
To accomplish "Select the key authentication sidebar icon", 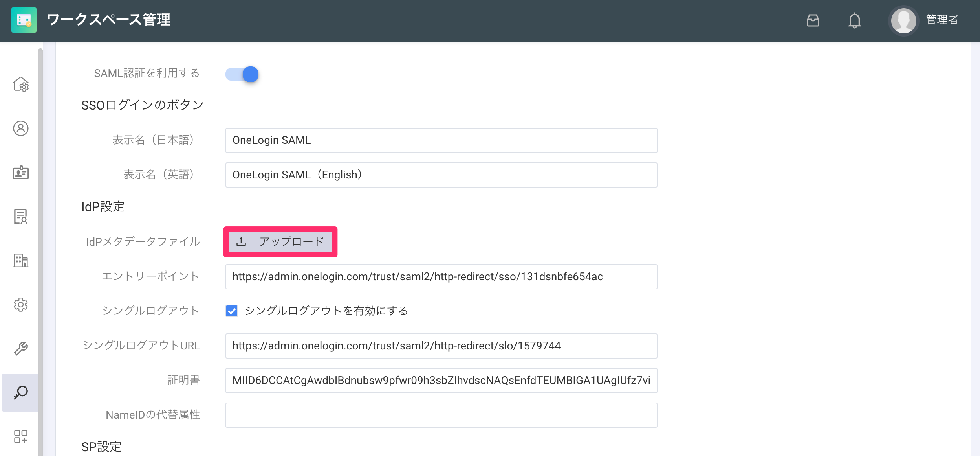I will click(20, 392).
